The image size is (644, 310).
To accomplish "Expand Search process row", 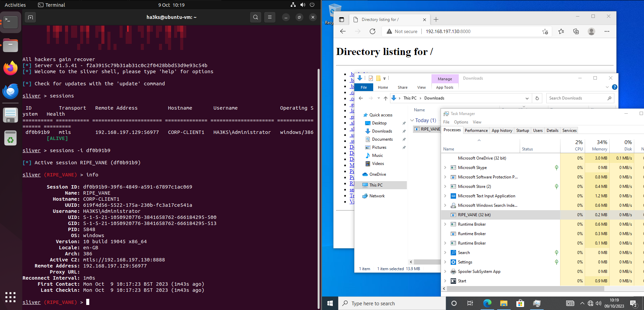I will coord(445,253).
